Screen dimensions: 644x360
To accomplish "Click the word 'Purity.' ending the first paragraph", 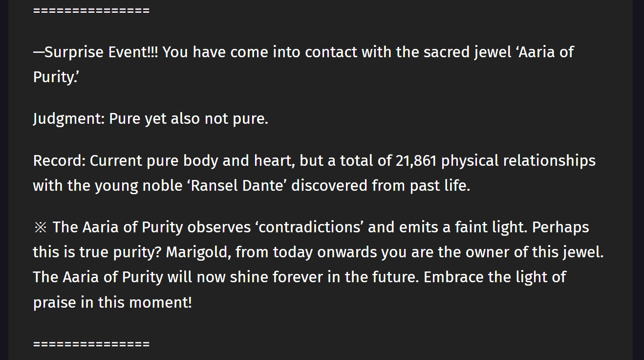I will [x=55, y=77].
